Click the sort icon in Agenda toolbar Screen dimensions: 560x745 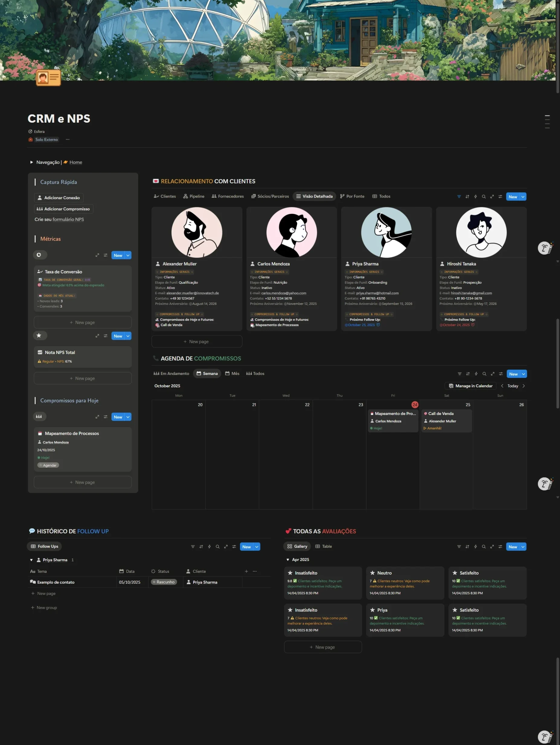468,374
